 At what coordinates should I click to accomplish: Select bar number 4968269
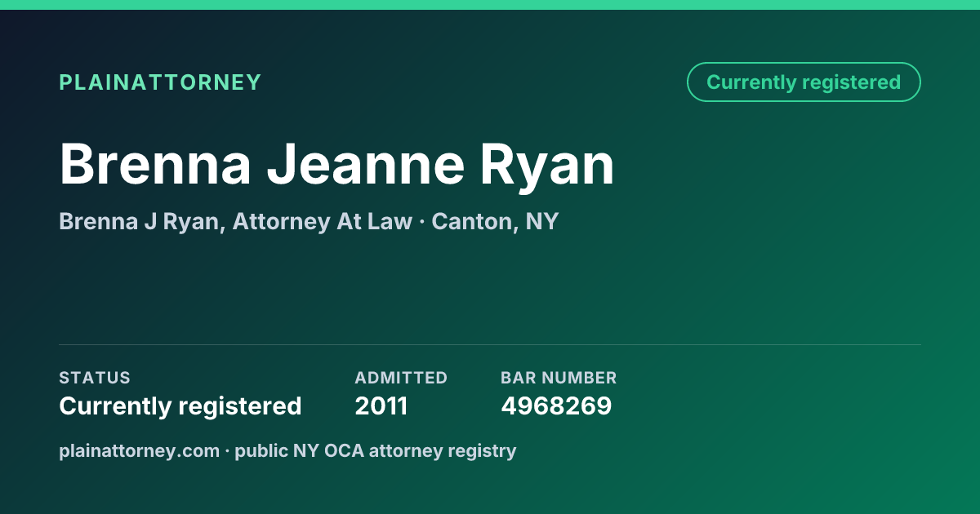(x=556, y=405)
